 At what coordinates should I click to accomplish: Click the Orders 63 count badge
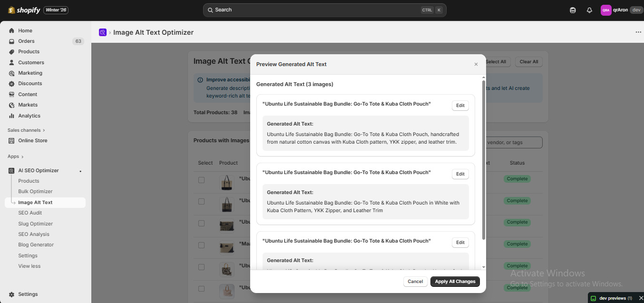78,41
